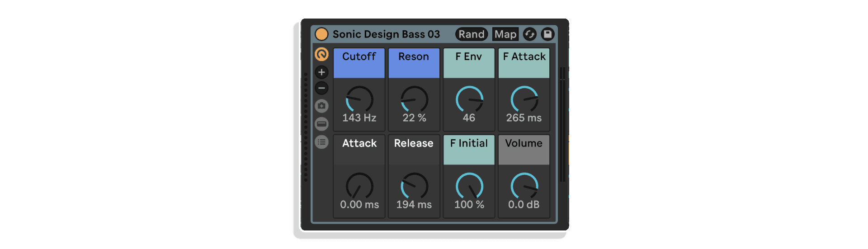
Task: Click the Reson knob at 22 %
Action: tap(414, 99)
